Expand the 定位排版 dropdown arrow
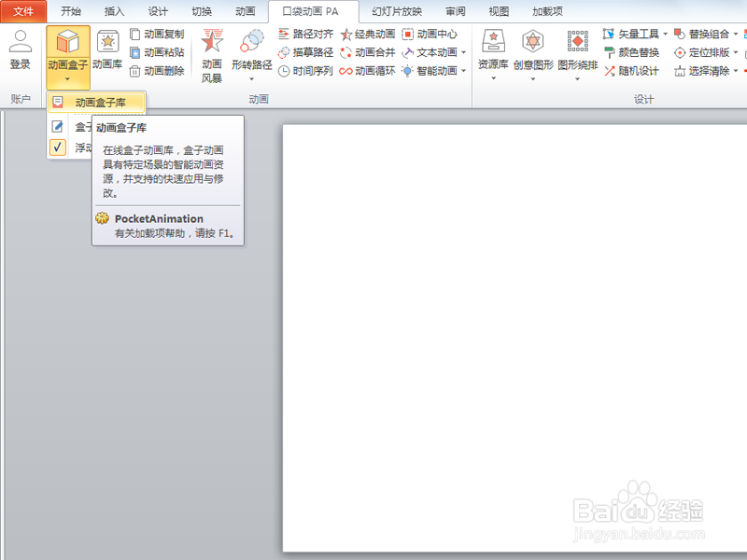The image size is (747, 560). [736, 52]
